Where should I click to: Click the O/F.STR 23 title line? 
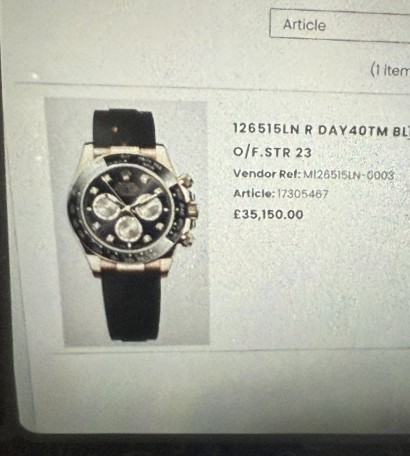pos(272,153)
